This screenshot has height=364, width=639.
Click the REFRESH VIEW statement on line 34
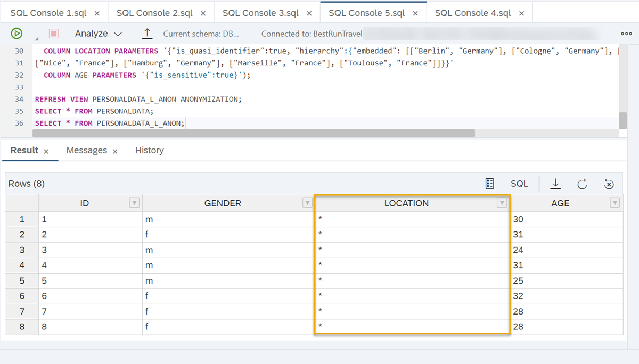point(138,99)
